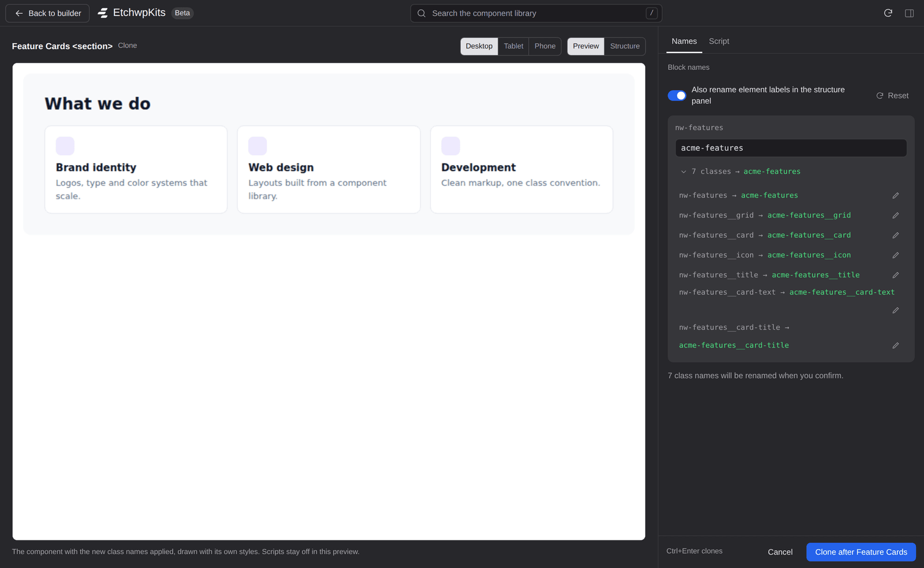This screenshot has height=568, width=924.
Task: Click pencil icon for nw-features__card-text row
Action: click(x=896, y=311)
